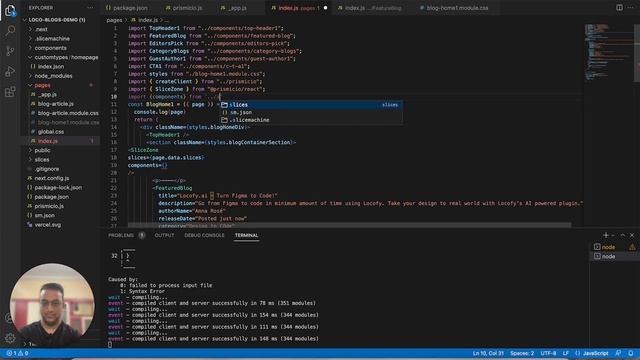Screen dimensions: 640x360
Task: Change encoding via UTF-8 status item
Action: pyautogui.click(x=548, y=353)
